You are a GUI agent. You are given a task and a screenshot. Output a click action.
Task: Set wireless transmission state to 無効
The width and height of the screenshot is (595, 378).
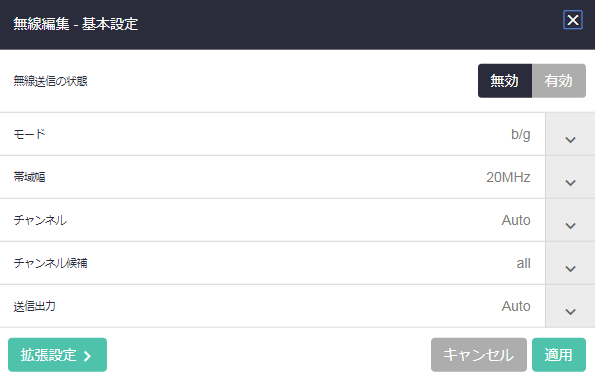[505, 81]
